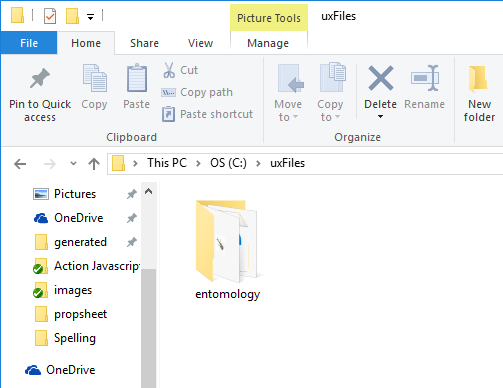Click the Properties checkmark icon in title bar
Viewport: 503px width, 388px height.
(50, 16)
